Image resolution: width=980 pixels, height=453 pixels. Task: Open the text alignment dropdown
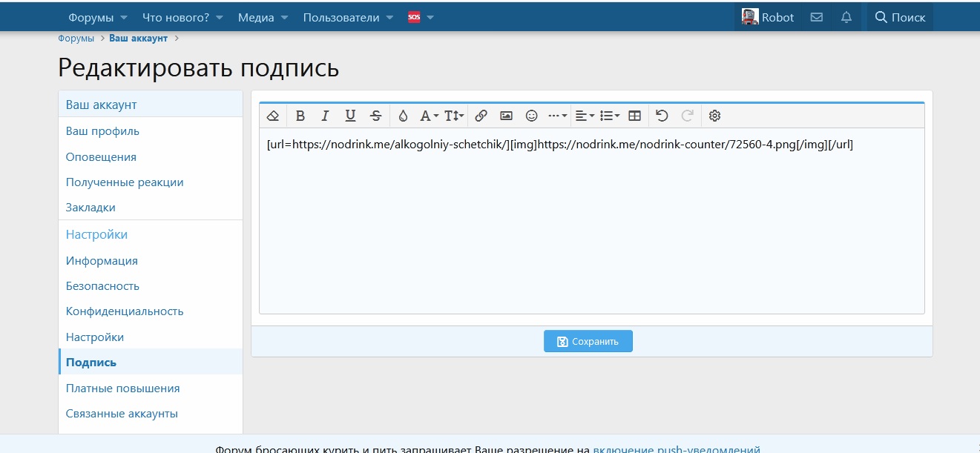pyautogui.click(x=585, y=116)
